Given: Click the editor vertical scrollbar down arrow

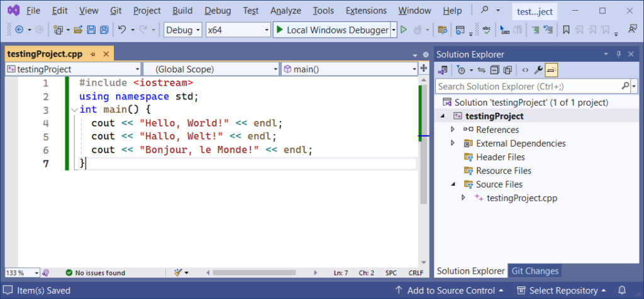Looking at the screenshot, I should click(x=423, y=262).
